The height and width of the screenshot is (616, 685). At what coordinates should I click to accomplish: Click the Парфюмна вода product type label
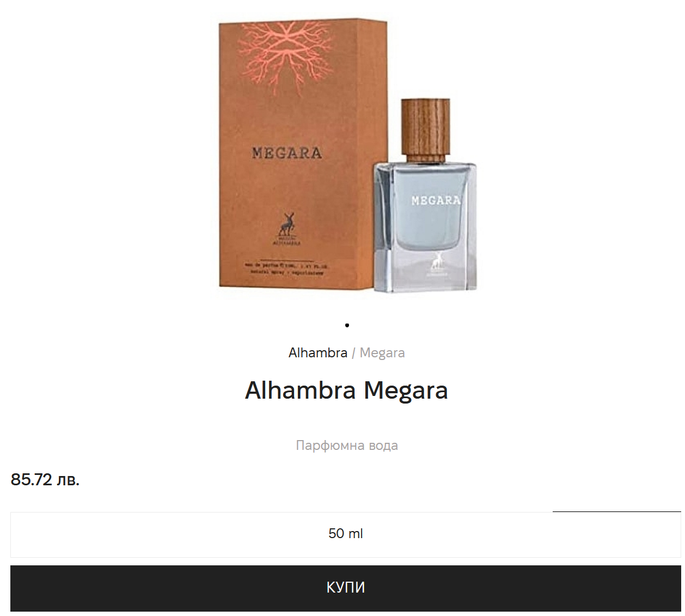click(347, 446)
